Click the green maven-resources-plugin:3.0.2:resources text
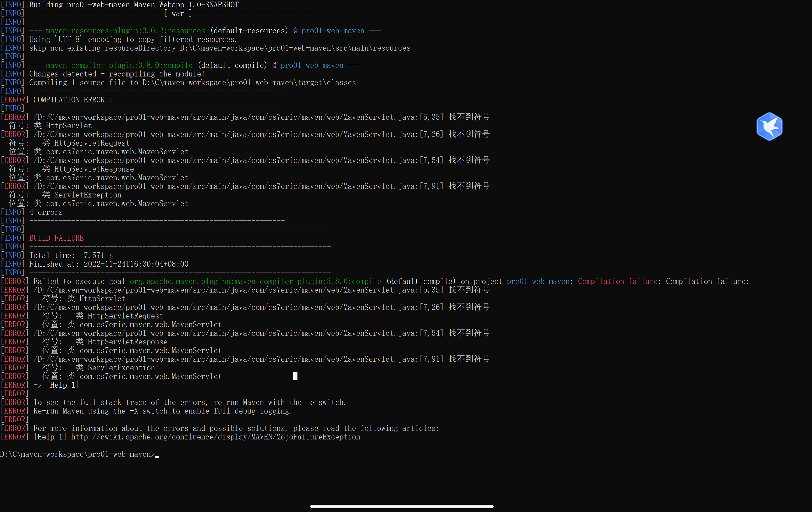 (x=125, y=31)
